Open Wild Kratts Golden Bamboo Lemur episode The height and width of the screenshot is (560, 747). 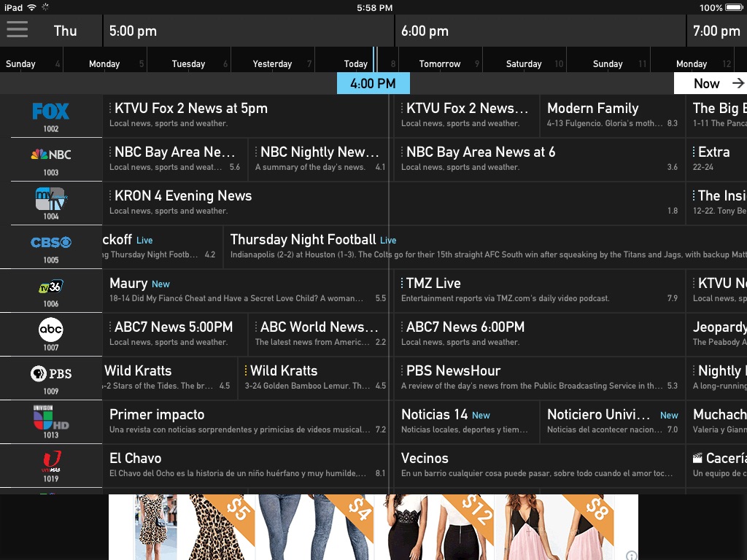point(316,379)
